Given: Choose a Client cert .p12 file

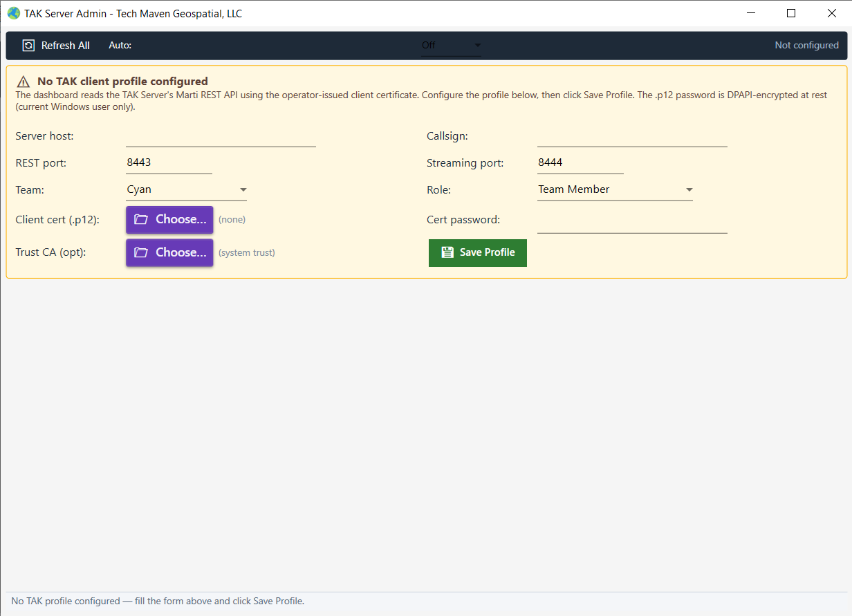Looking at the screenshot, I should [169, 219].
